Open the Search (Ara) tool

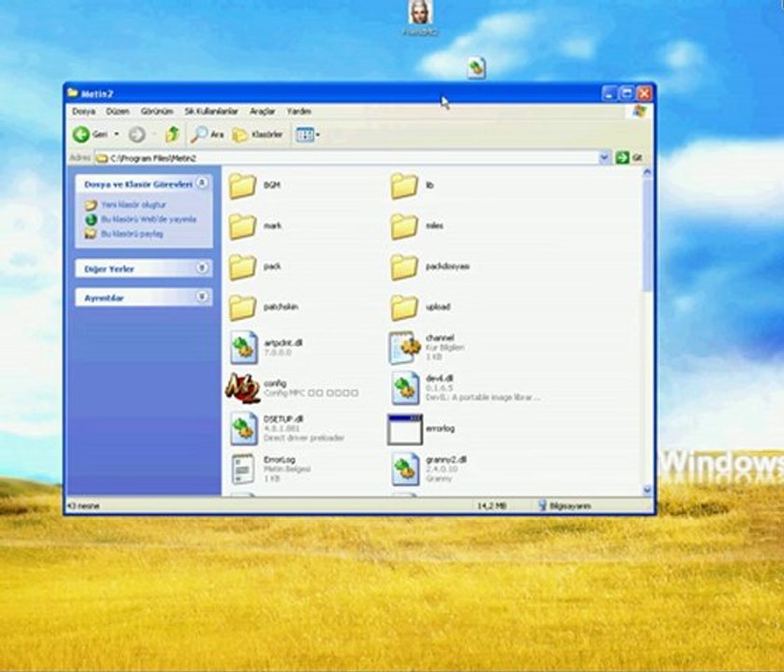(x=207, y=134)
